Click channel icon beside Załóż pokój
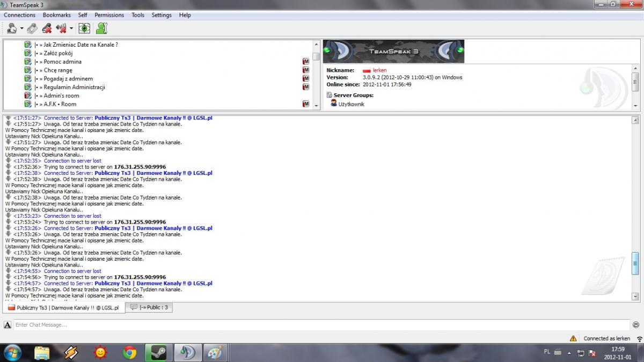Viewport: 644px width, 362px height. pos(28,53)
